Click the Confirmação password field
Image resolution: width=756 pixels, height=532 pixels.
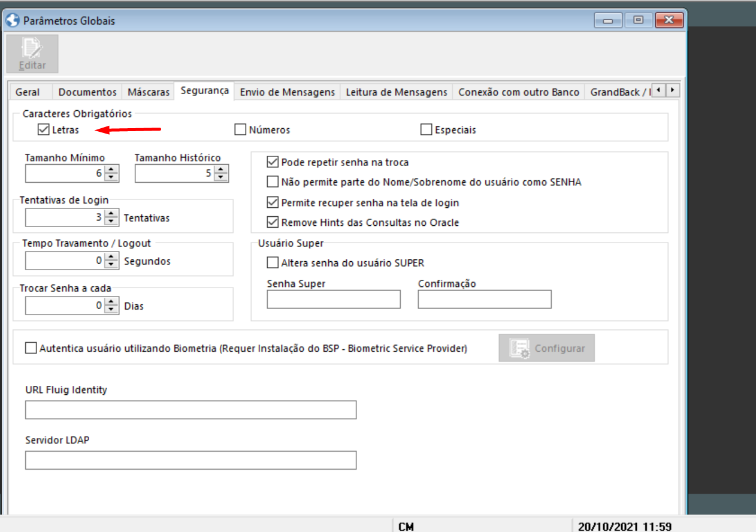pyautogui.click(x=485, y=300)
